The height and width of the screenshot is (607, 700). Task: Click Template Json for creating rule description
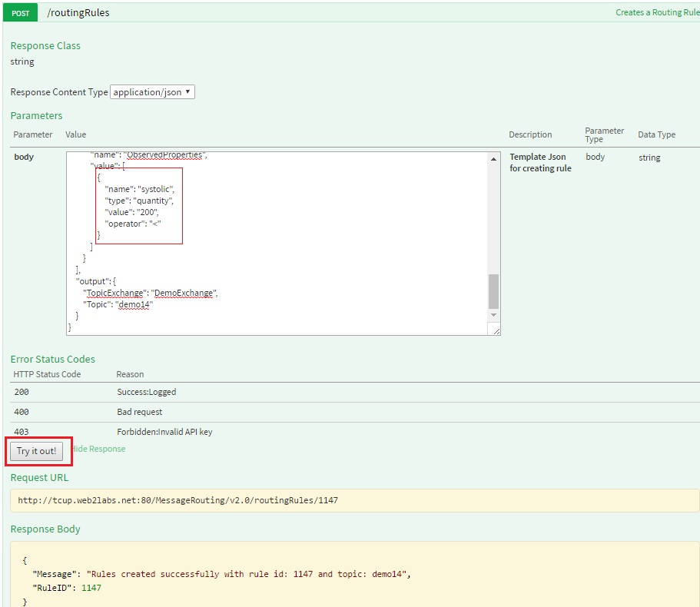pos(540,162)
